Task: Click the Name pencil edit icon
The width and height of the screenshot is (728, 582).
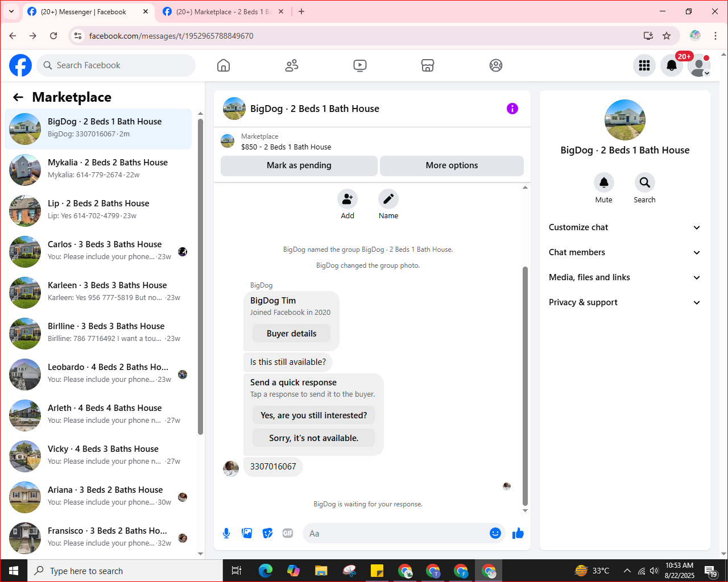Action: tap(388, 199)
